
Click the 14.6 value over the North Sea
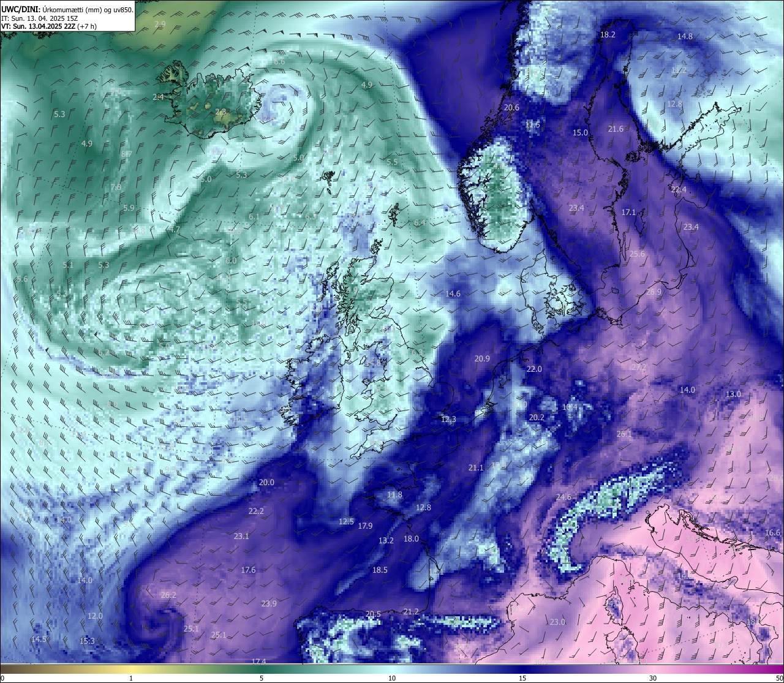(453, 294)
